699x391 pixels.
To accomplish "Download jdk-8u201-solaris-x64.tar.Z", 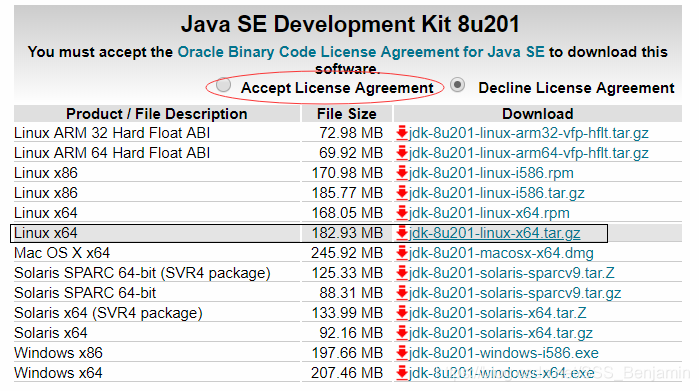I will click(498, 313).
